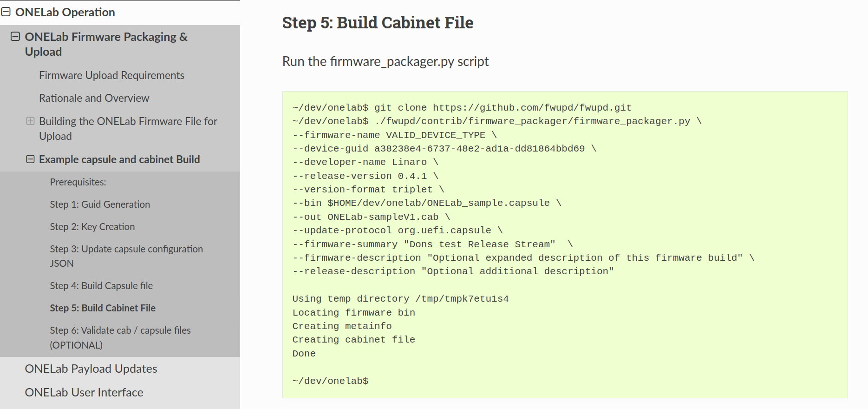Expand Building the ONELab Firmware File for Upload
Screen dimensions: 868x409
pyautogui.click(x=31, y=121)
